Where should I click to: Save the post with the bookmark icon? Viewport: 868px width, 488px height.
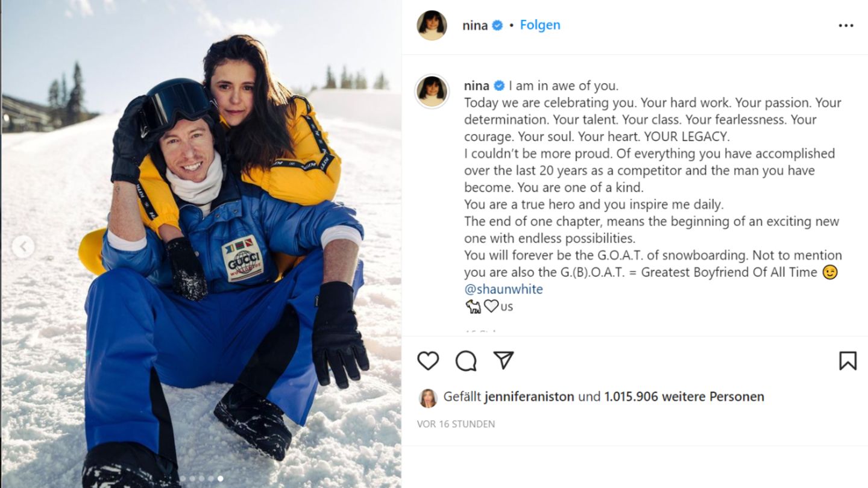pyautogui.click(x=848, y=361)
